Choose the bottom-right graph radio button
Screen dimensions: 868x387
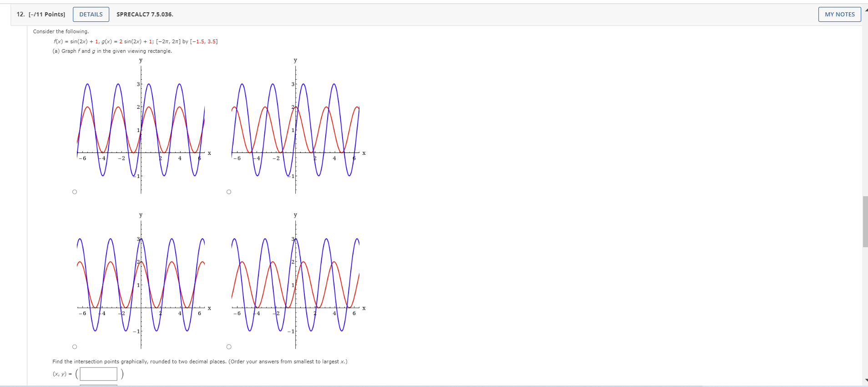pos(229,346)
